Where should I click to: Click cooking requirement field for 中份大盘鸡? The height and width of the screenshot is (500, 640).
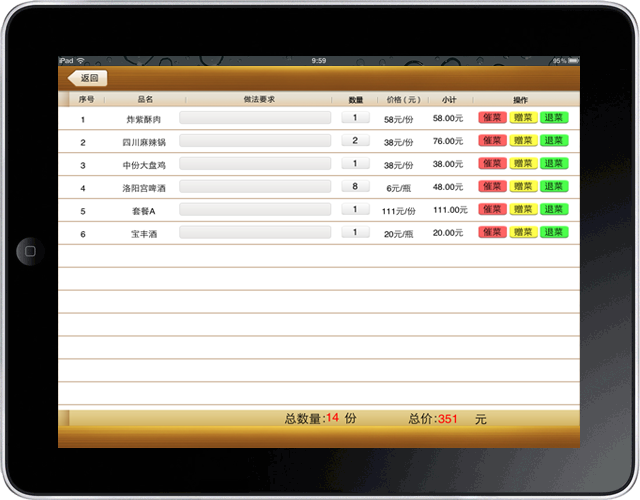click(255, 164)
